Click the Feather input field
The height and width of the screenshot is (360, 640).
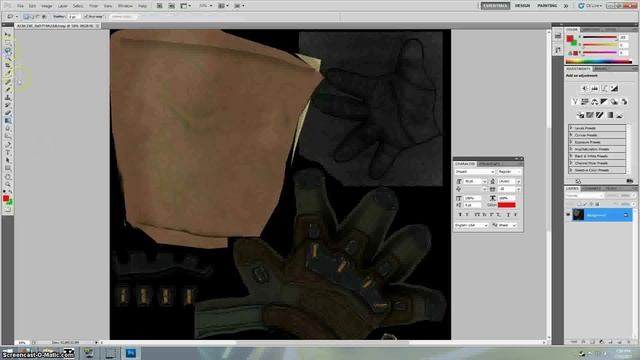pyautogui.click(x=74, y=17)
